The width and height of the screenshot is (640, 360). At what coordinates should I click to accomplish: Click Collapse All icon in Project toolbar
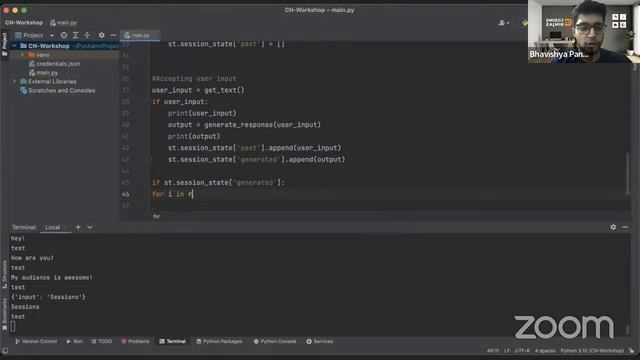tap(87, 35)
